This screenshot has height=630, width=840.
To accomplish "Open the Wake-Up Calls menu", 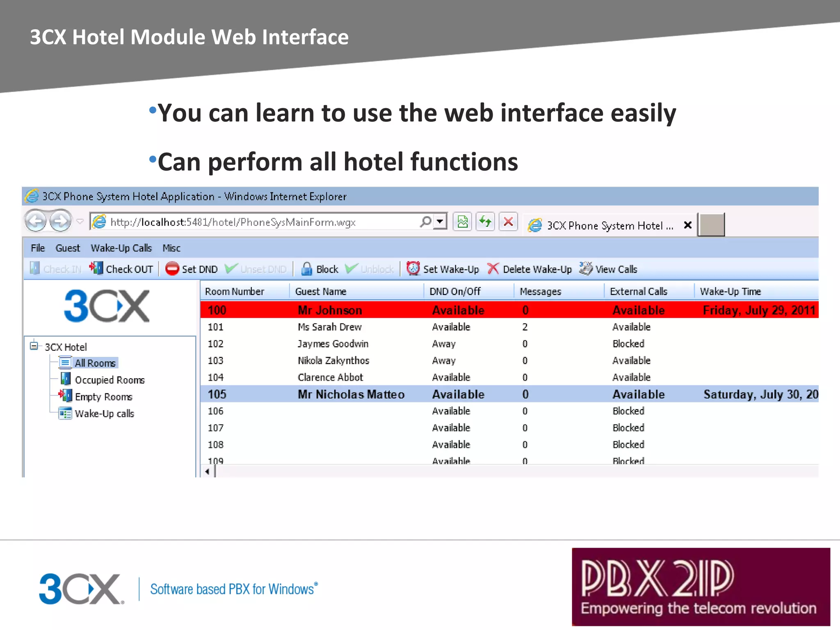I will (121, 248).
